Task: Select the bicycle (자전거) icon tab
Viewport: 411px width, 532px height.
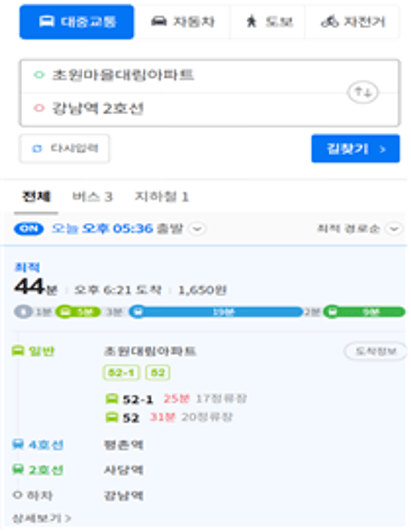Action: [x=329, y=22]
